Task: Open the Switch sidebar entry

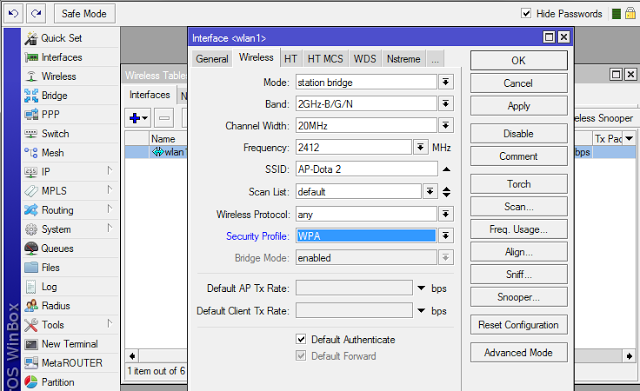Action: 71,133
